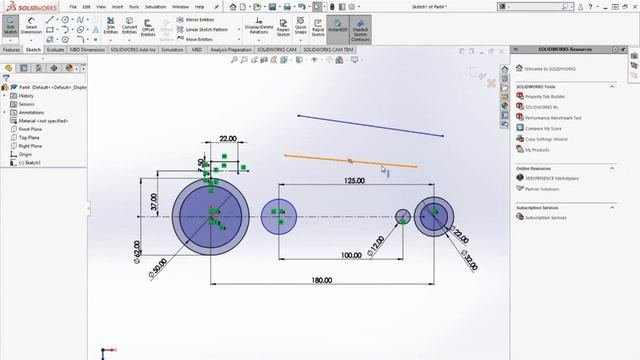Viewport: 640px width, 360px height.
Task: Choose the Line sketch tool
Action: coord(50,20)
